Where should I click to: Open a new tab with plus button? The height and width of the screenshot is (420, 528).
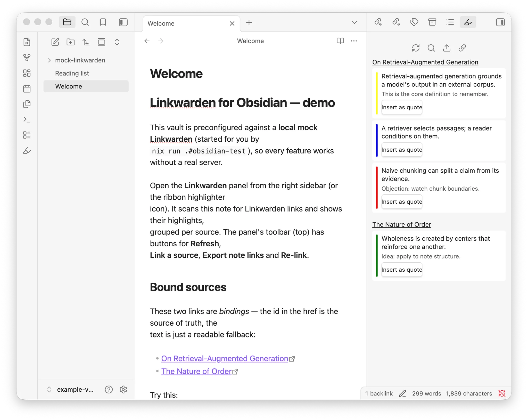point(249,23)
